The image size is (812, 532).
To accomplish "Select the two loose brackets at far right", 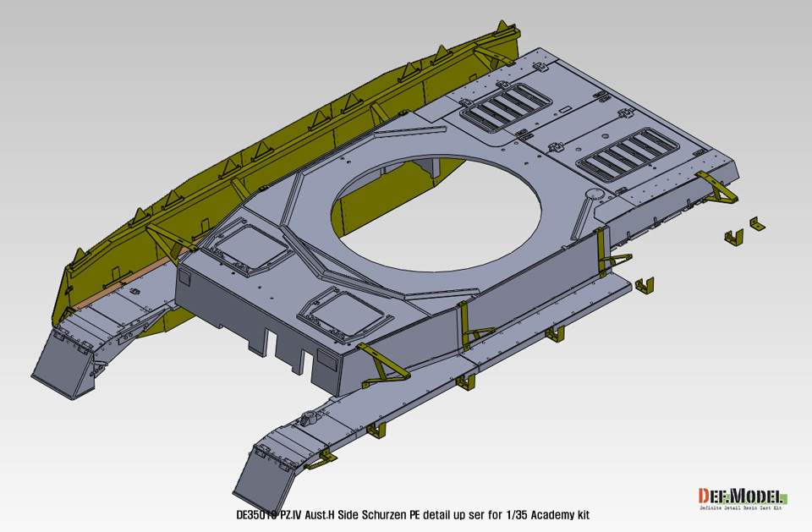I will point(743,231).
